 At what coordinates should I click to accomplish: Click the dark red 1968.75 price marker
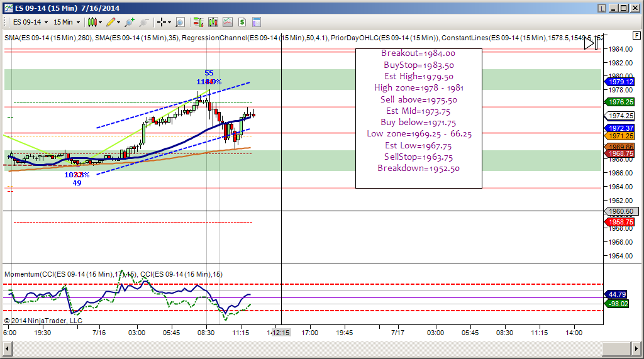(x=619, y=153)
